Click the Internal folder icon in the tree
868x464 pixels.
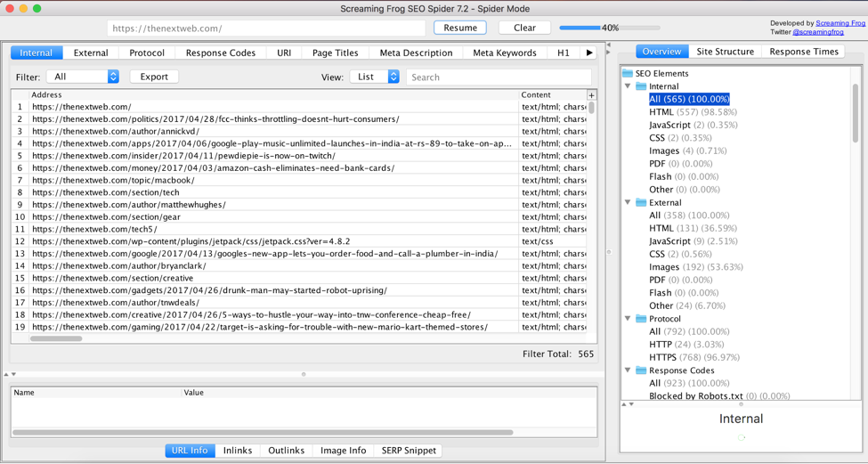[x=641, y=86]
